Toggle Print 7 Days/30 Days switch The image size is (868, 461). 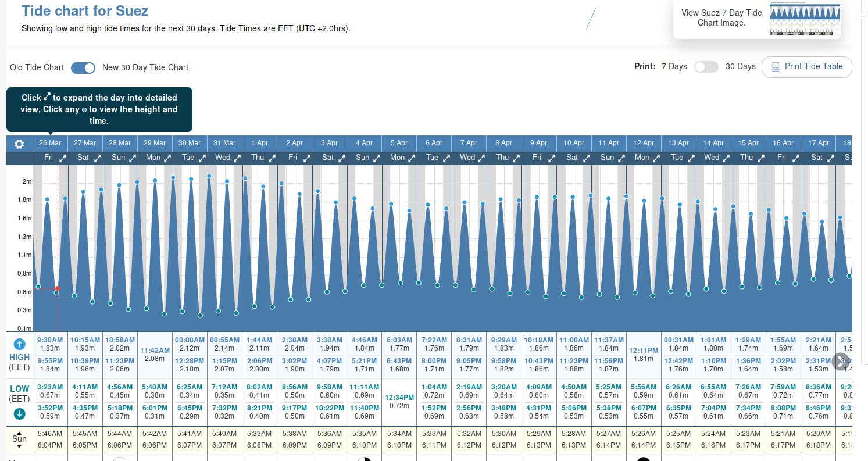pos(706,67)
